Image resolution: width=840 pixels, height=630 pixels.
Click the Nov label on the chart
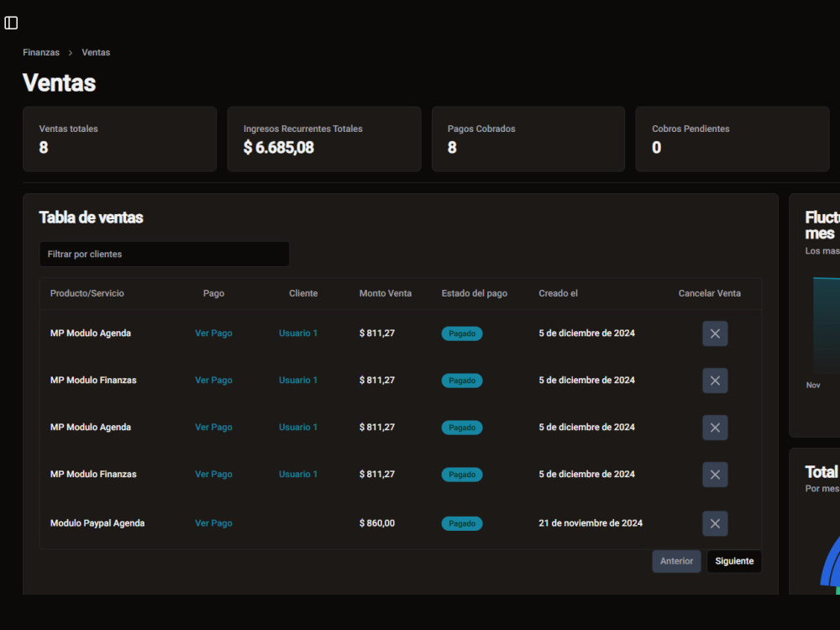tap(812, 386)
